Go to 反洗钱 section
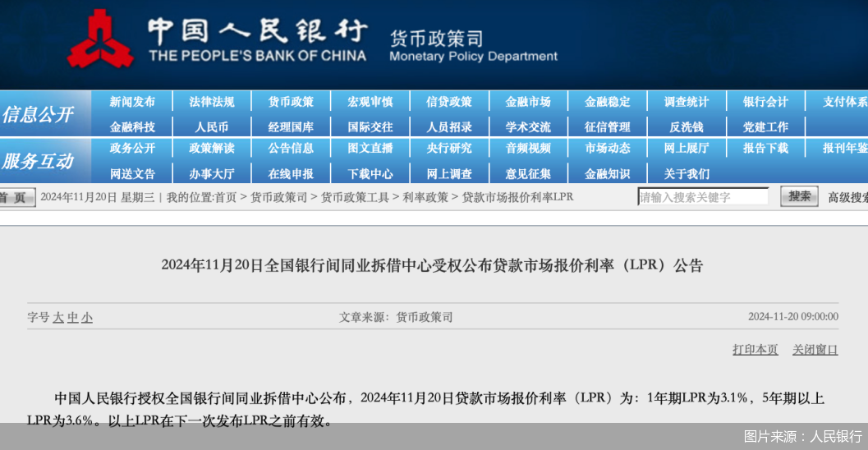Screen dimensions: 868x450 687,127
